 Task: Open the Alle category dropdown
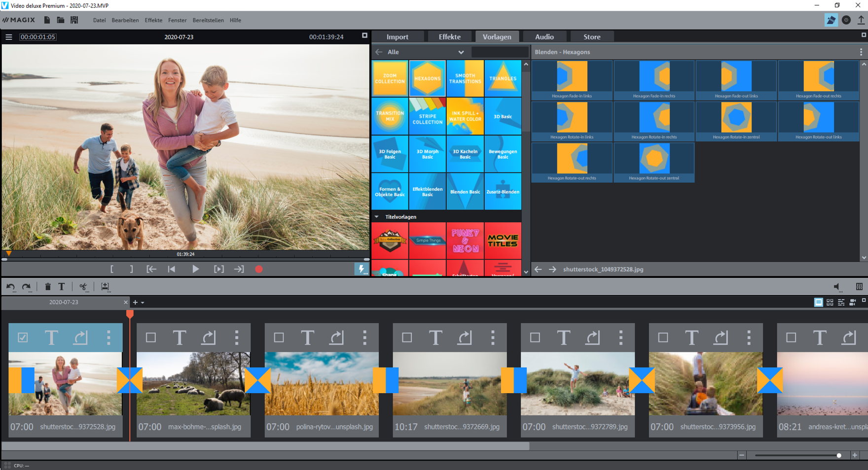click(x=461, y=52)
